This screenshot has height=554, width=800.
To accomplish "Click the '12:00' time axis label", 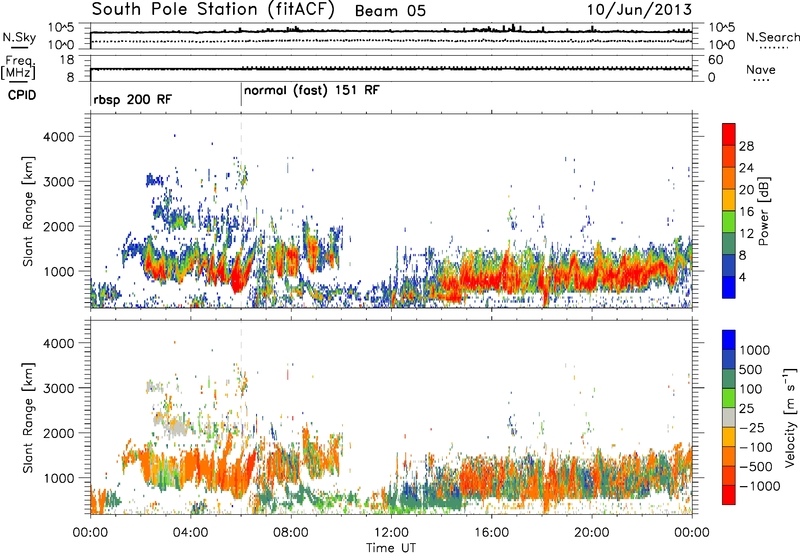I will tap(391, 533).
